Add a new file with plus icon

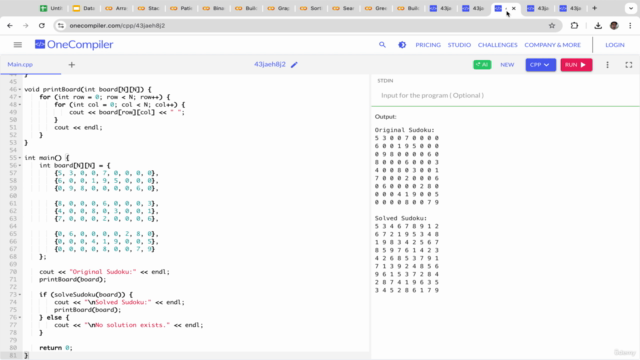tap(71, 64)
